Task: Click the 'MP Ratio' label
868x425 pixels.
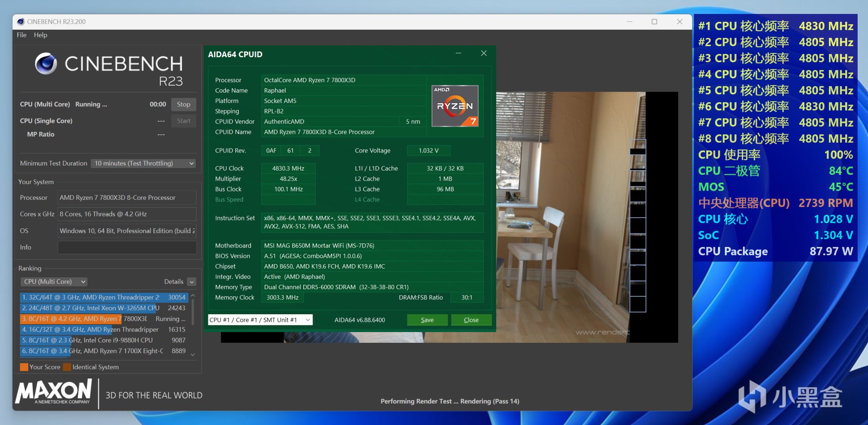Action: pyautogui.click(x=41, y=134)
